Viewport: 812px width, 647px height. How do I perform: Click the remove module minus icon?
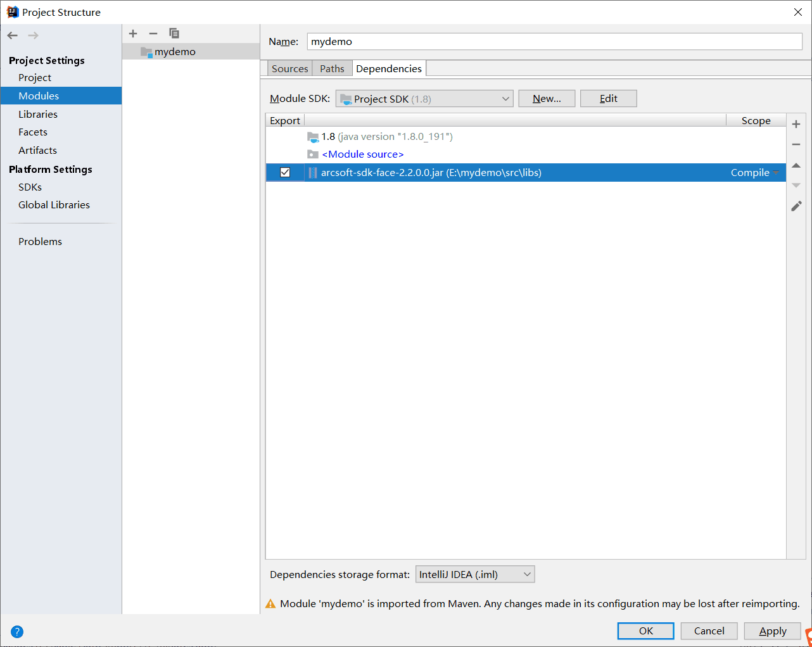coord(153,33)
